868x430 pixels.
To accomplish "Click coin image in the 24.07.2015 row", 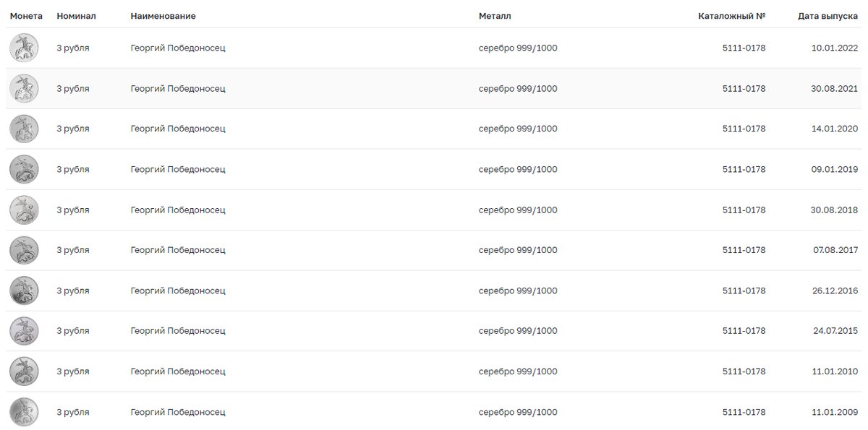I will click(24, 332).
